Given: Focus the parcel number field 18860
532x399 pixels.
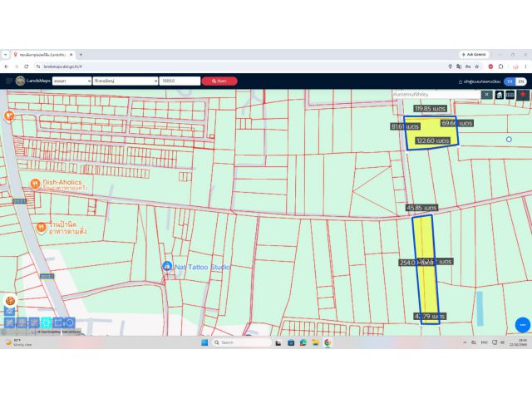Looking at the screenshot, I should click(x=180, y=81).
